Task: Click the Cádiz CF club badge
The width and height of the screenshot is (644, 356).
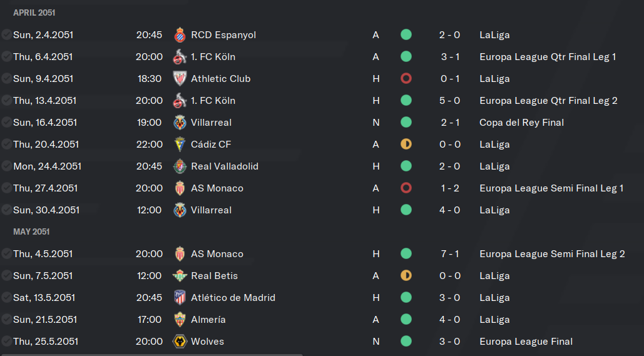Action: pyautogui.click(x=180, y=144)
